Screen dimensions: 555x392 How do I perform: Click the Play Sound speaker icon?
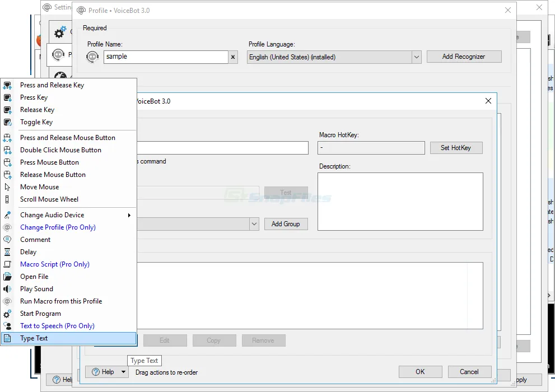[7, 289]
